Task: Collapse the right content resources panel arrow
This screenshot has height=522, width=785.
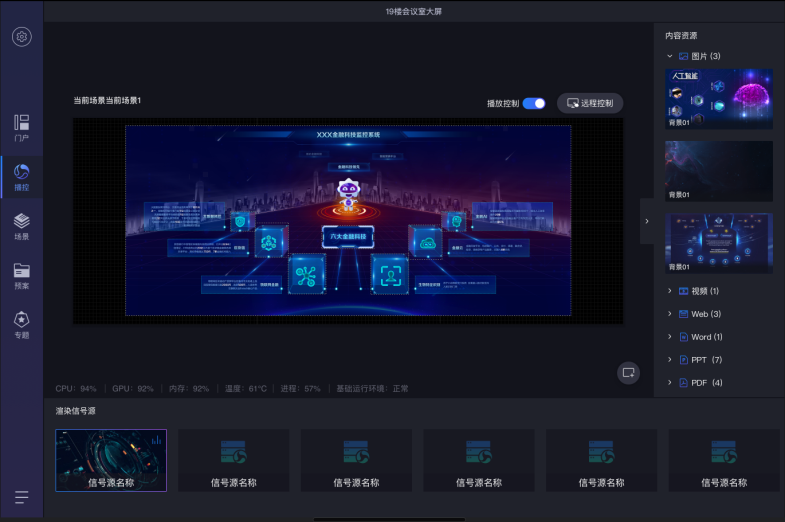Action: pyautogui.click(x=646, y=221)
